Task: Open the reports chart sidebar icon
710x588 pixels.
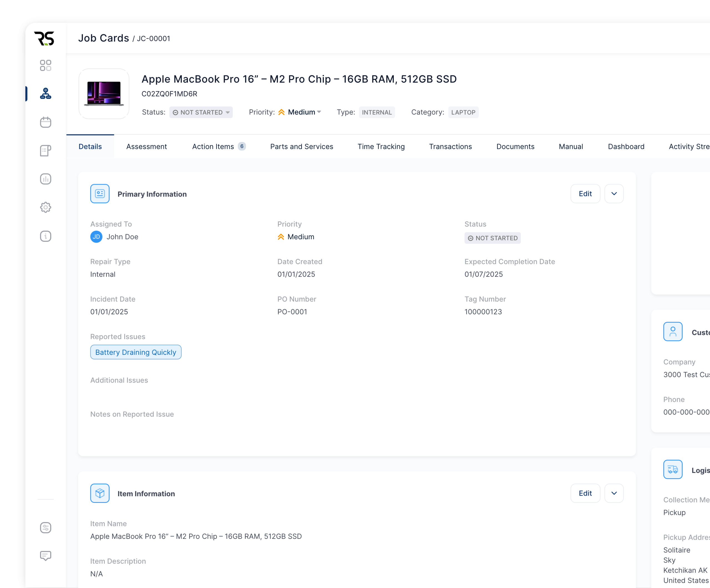Action: 45,179
